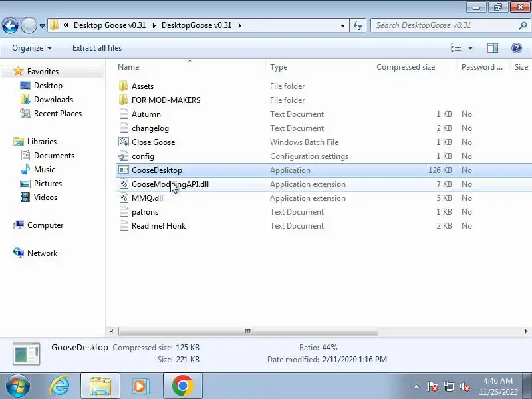Launch Internet Explorer from the taskbar
Viewport: 532px width, 399px height.
click(60, 386)
